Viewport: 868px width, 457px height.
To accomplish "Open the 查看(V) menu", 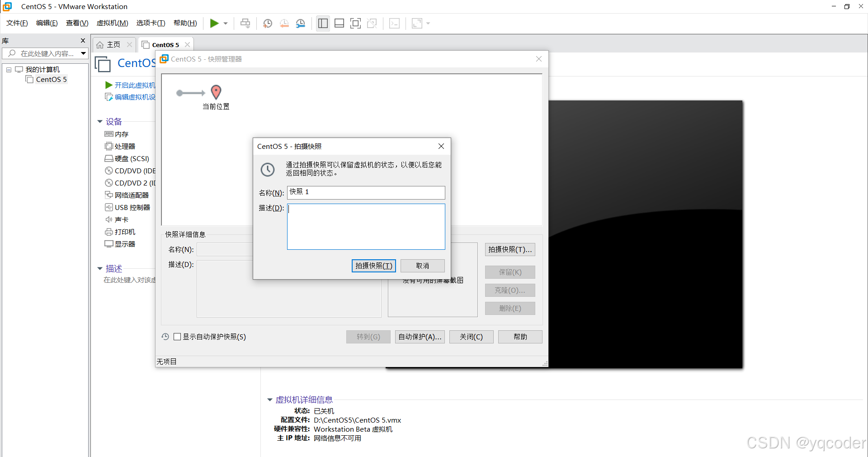I will coord(77,23).
